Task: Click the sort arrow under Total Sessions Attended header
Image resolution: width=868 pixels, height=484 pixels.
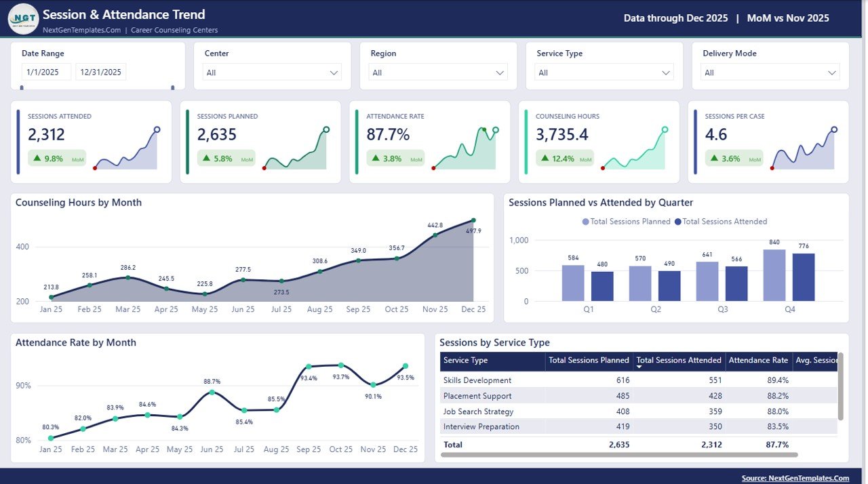Action: (x=639, y=367)
